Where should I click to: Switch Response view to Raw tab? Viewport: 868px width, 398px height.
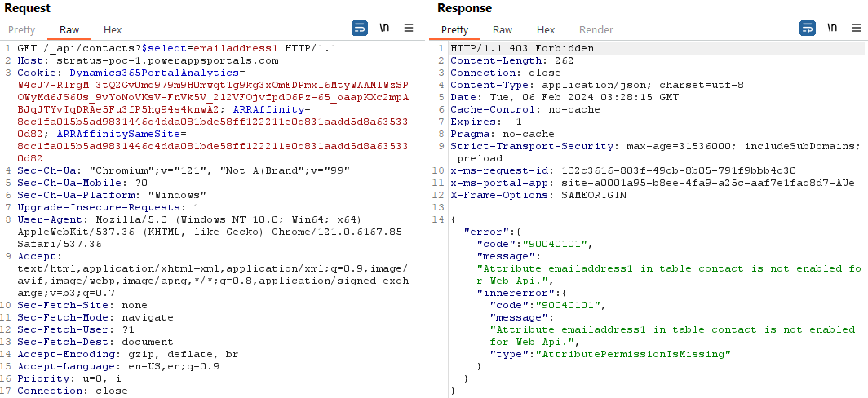(503, 30)
